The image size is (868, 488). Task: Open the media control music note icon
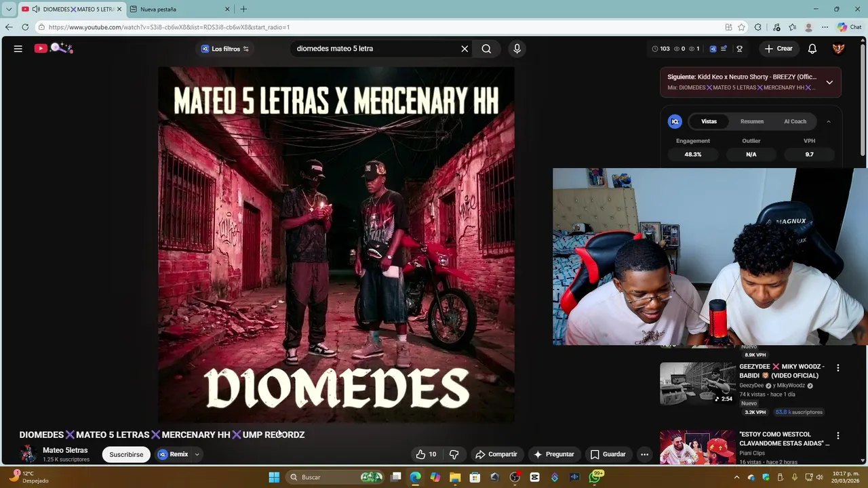click(776, 27)
